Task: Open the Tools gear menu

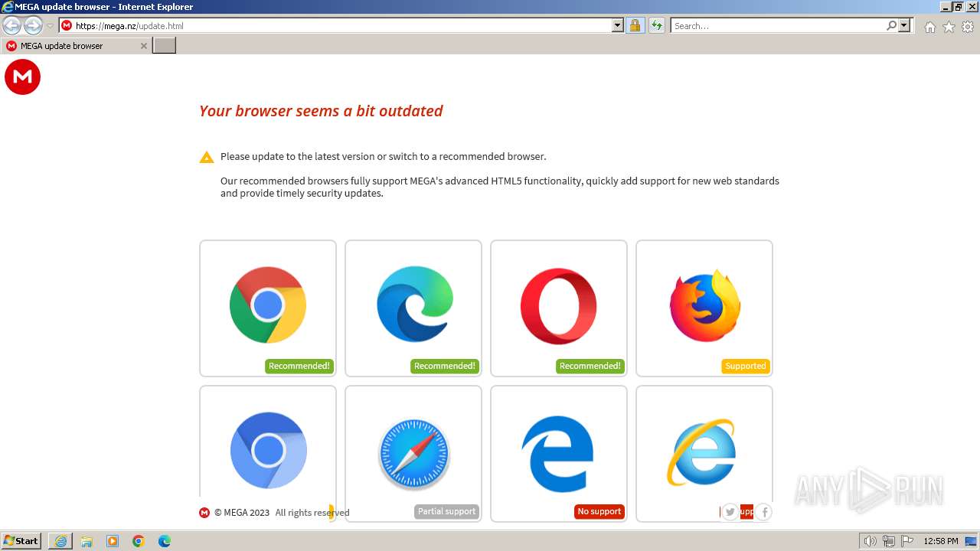Action: click(x=968, y=27)
